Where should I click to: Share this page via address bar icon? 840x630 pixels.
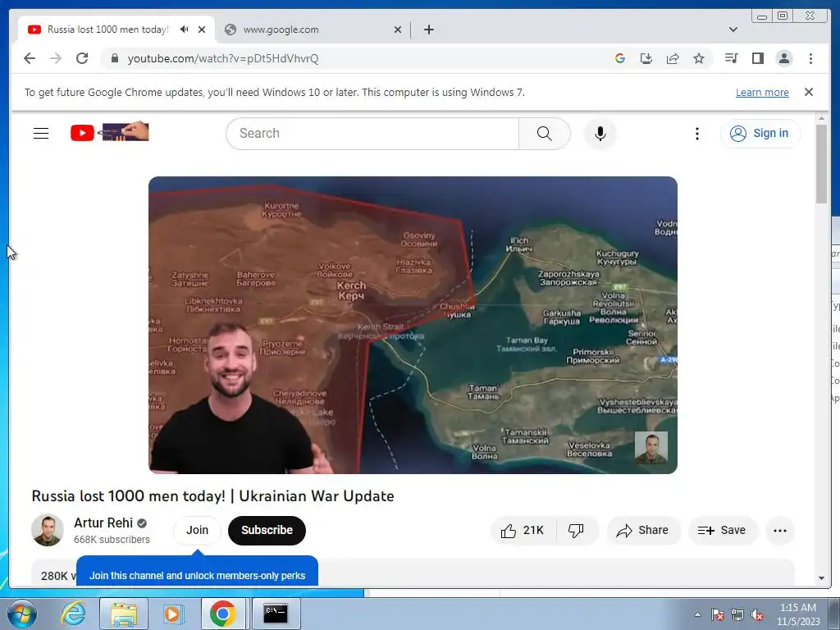coord(673,58)
